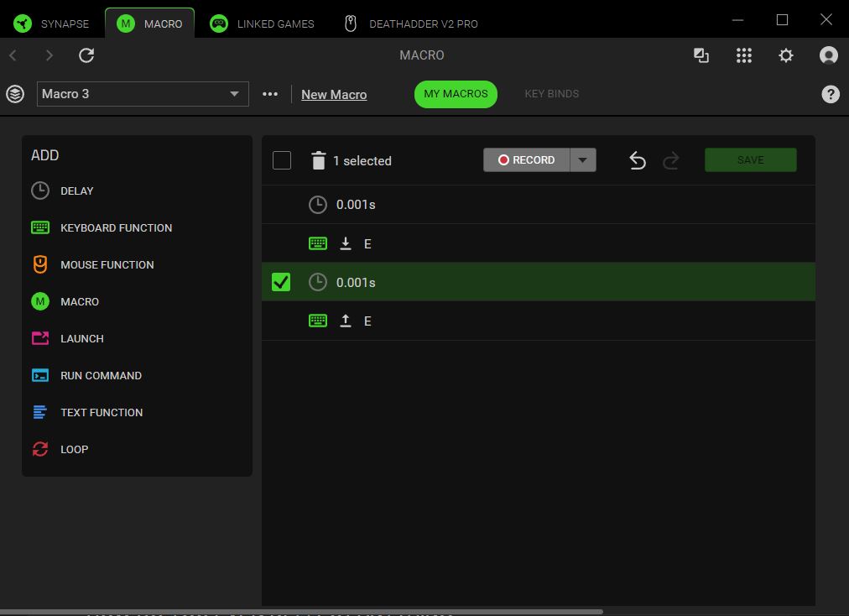Click the macro list stack icon

click(15, 94)
